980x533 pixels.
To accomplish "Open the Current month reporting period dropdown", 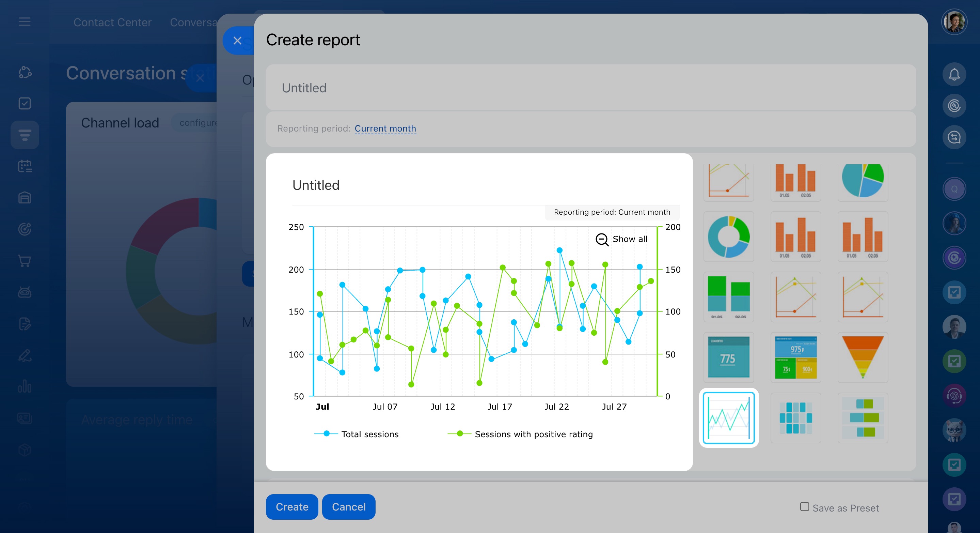I will coord(385,129).
